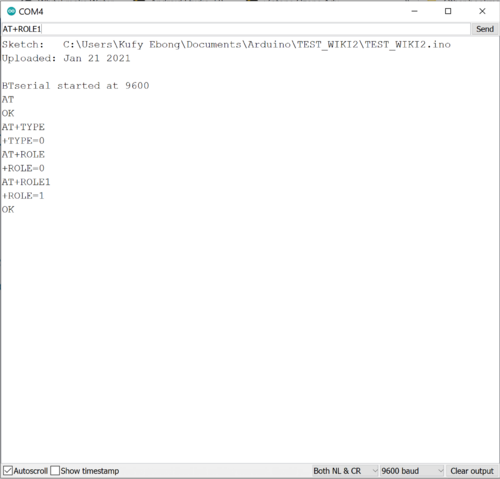Click the +ROLE=0 response line
The width and height of the screenshot is (500, 479).
tap(23, 168)
